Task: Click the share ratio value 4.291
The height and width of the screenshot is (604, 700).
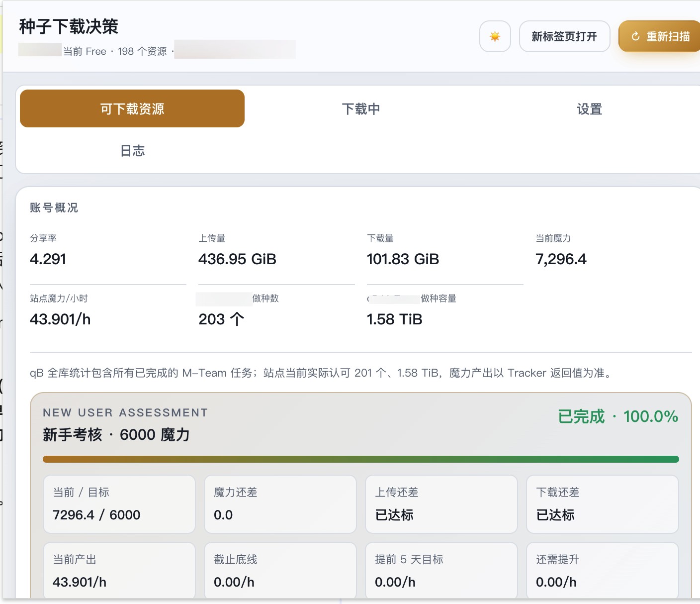Action: tap(48, 259)
